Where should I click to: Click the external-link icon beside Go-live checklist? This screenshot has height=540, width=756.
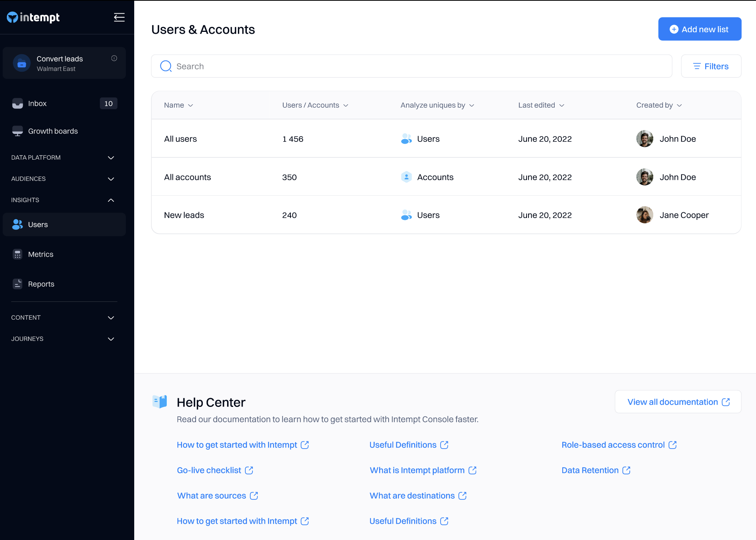249,470
